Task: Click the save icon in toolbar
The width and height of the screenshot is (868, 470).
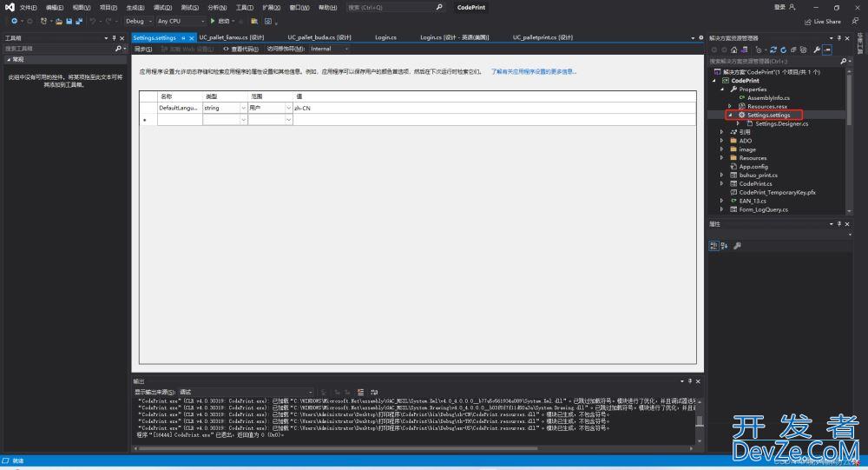Action: [69, 21]
